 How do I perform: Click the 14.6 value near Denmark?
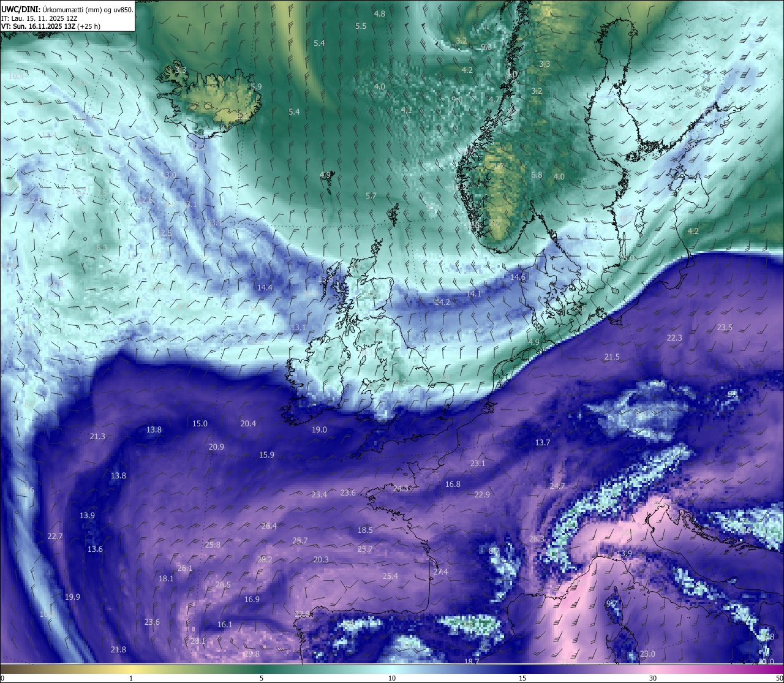[x=518, y=277]
